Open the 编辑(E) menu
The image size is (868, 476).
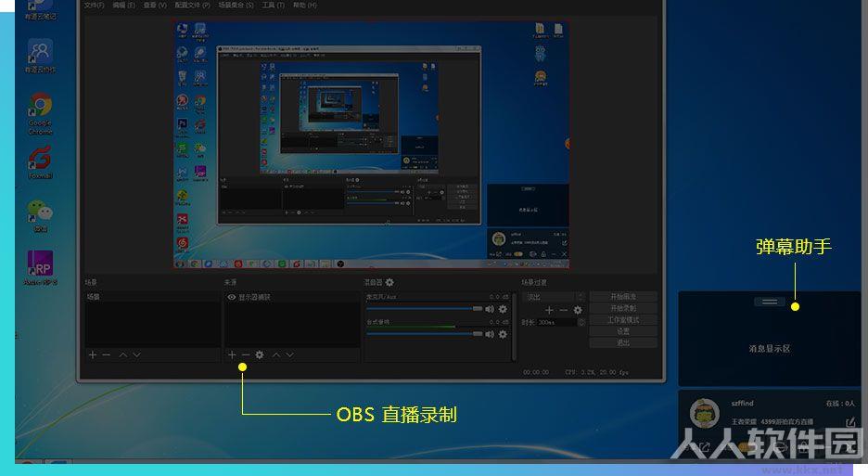(123, 5)
